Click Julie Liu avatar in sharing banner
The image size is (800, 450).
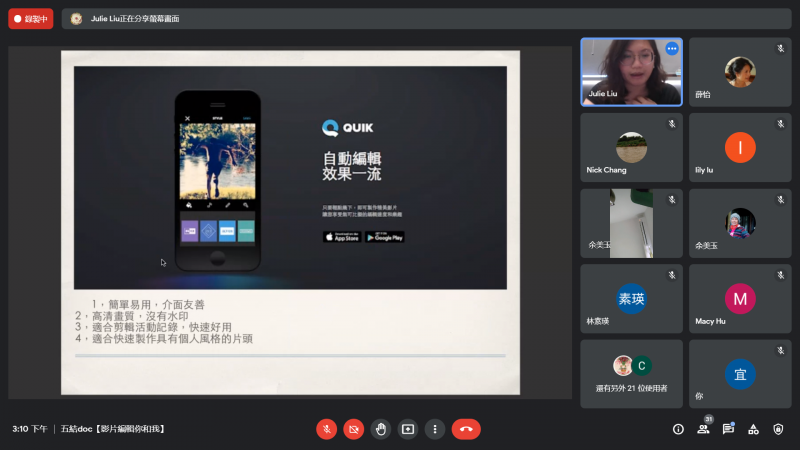click(x=77, y=19)
